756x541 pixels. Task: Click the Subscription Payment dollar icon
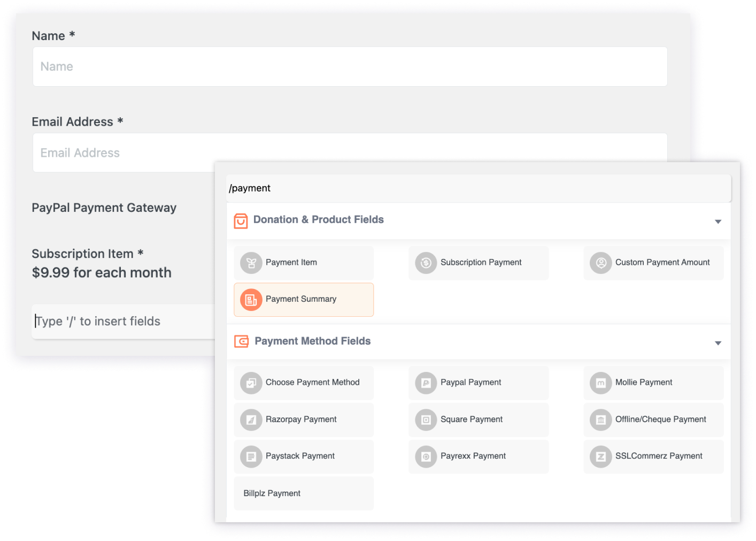coord(426,263)
